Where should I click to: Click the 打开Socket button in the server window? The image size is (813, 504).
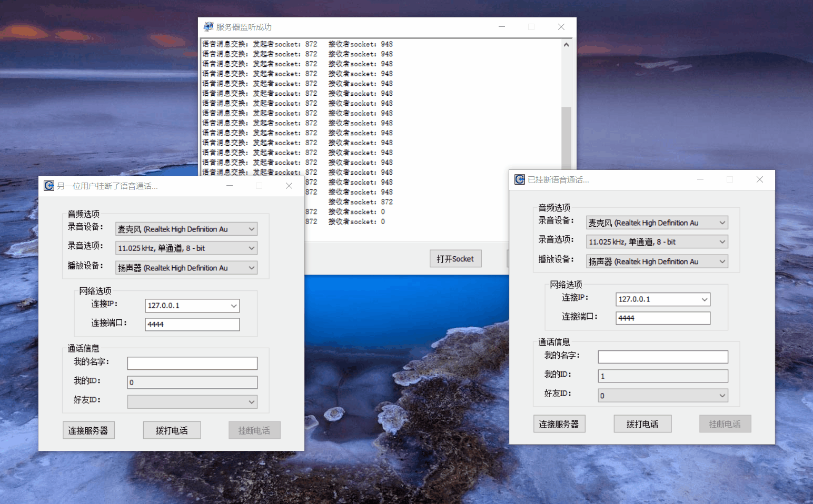pos(455,258)
